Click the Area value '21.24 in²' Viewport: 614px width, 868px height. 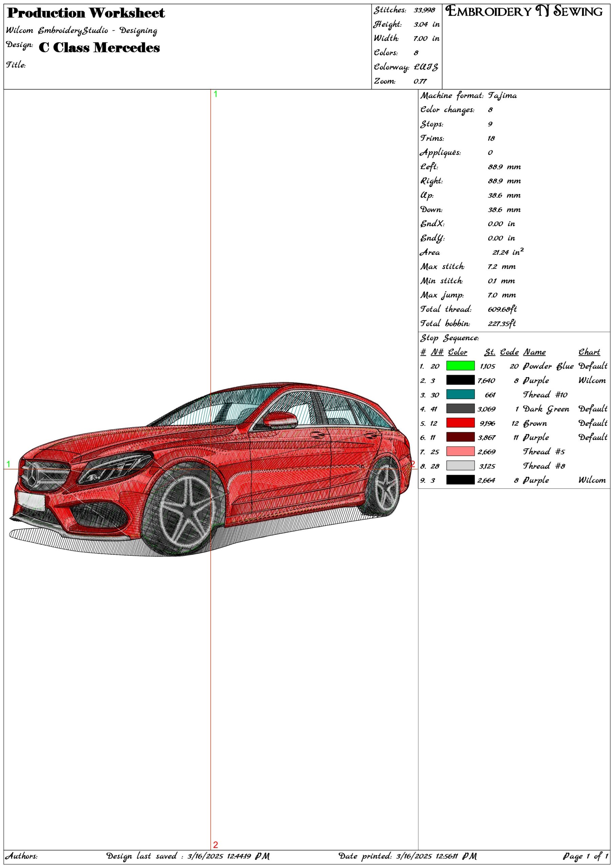[x=508, y=252]
